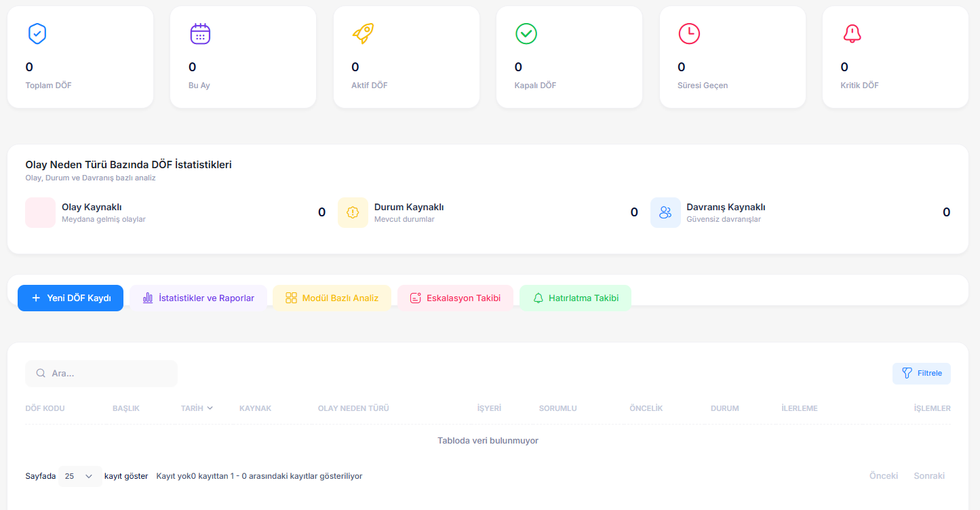Click the calendar icon above Bu Ay
This screenshot has width=980, height=510.
point(200,33)
